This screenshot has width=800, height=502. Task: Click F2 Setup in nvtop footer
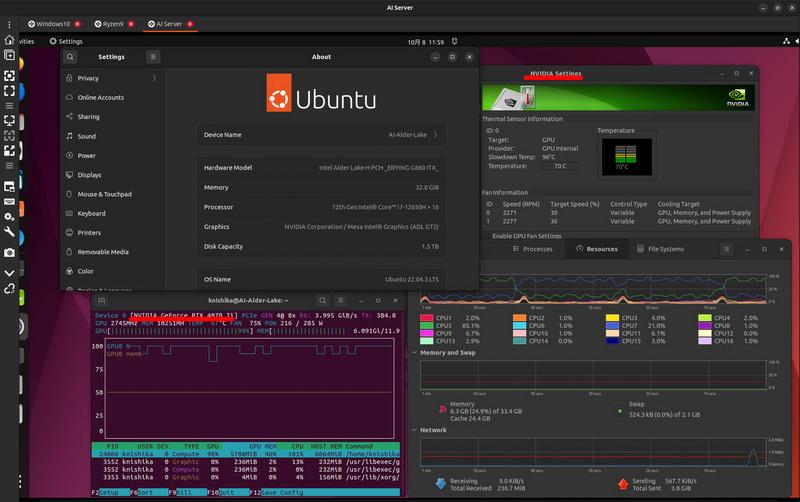pyautogui.click(x=105, y=493)
